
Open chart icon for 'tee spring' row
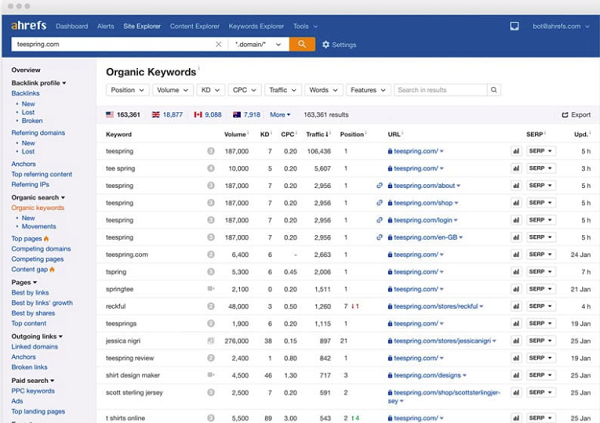pyautogui.click(x=516, y=168)
